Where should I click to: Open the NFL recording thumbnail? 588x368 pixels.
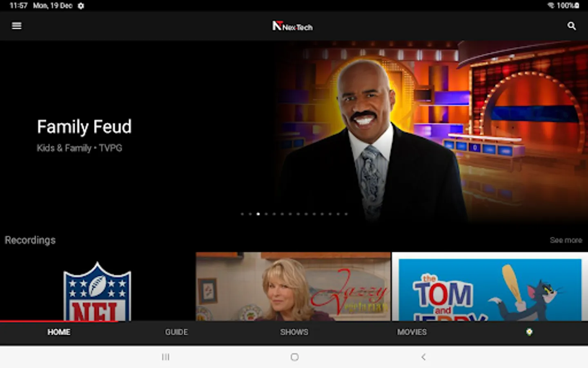tap(98, 287)
